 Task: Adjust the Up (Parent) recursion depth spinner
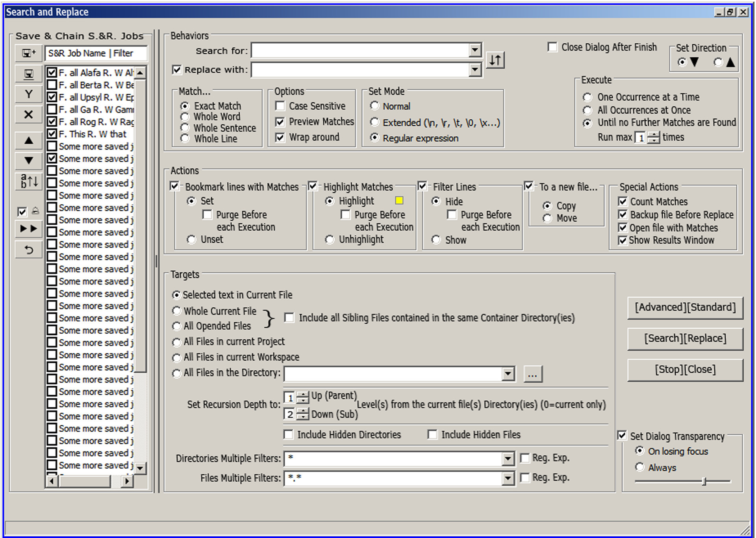[302, 397]
